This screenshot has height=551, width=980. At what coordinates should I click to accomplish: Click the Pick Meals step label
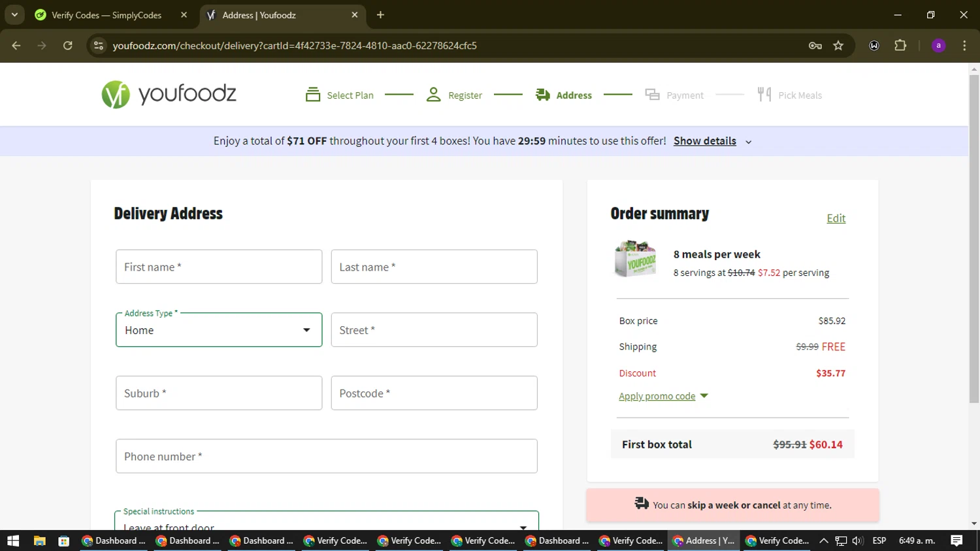800,95
